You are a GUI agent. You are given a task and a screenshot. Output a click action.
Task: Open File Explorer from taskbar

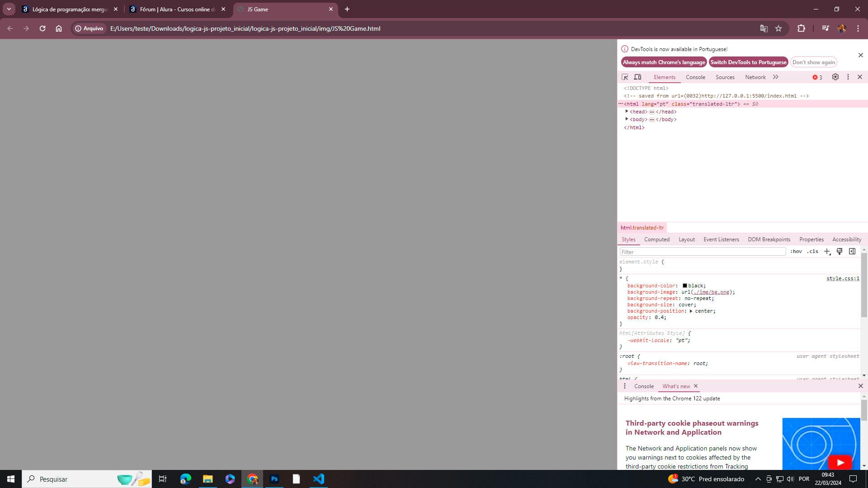click(208, 479)
